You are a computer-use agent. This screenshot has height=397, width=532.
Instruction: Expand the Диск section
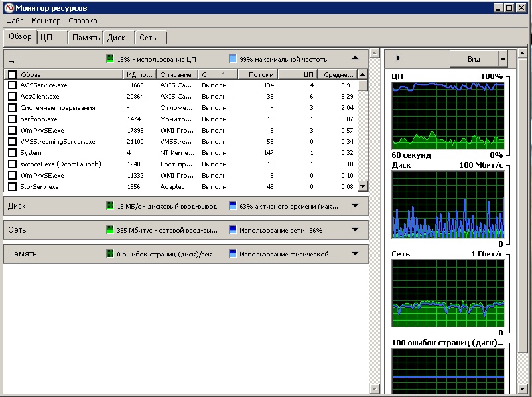click(355, 206)
